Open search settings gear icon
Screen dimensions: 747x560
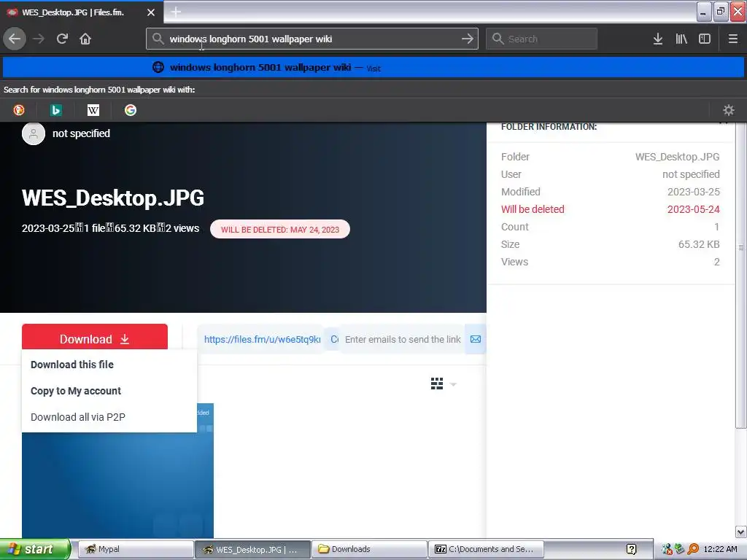click(729, 111)
